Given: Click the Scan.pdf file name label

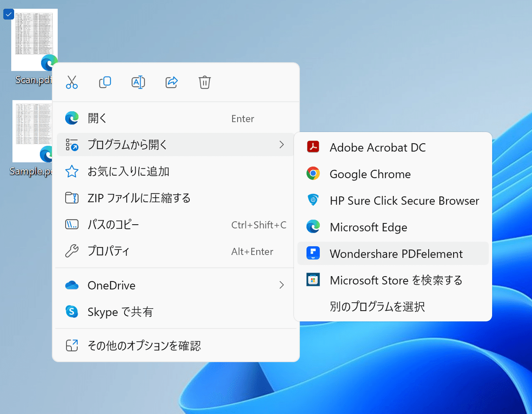Looking at the screenshot, I should click(x=33, y=80).
